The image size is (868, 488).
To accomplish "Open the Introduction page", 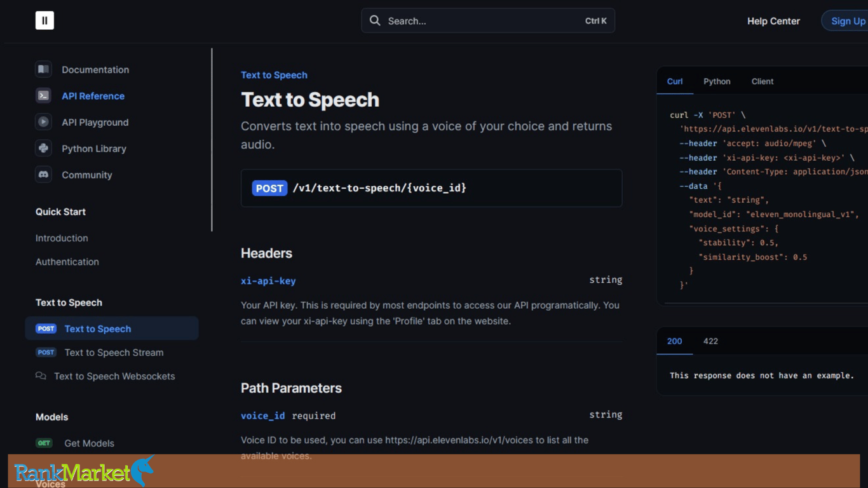I will click(62, 238).
